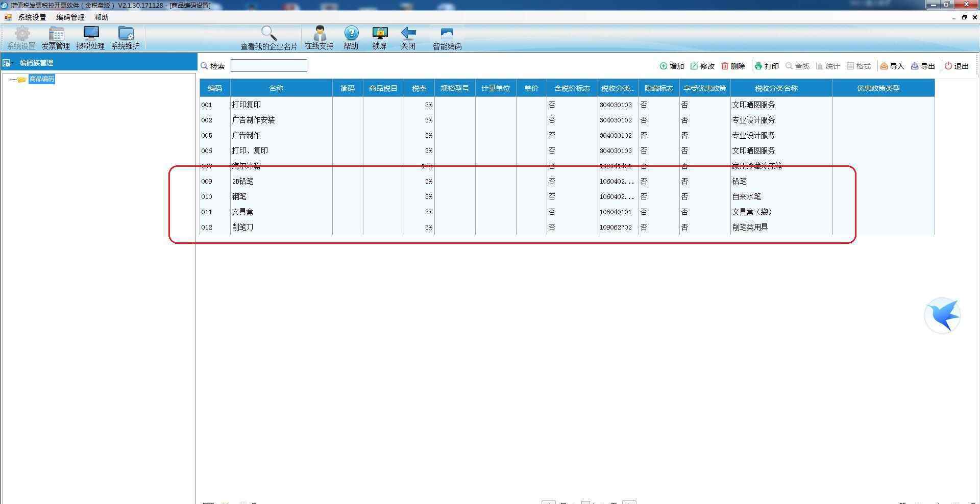Click 文具盒（袋） classification cell
The height and width of the screenshot is (504, 980).
point(781,212)
